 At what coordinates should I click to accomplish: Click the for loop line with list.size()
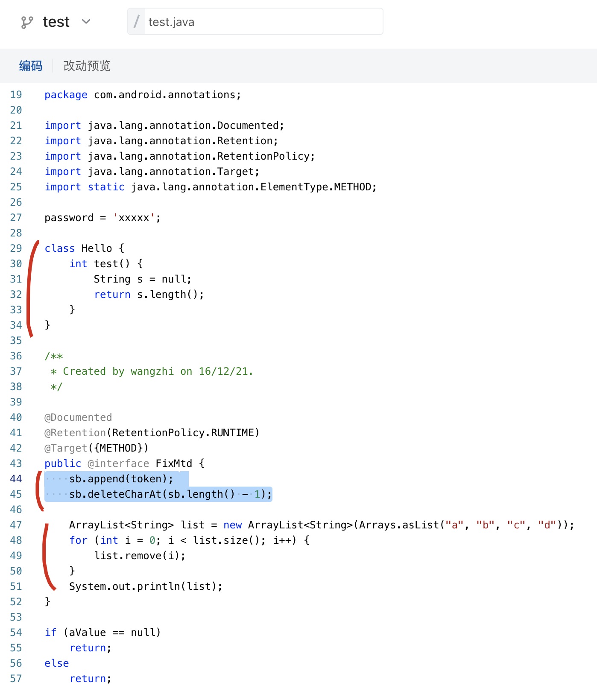[x=190, y=540]
